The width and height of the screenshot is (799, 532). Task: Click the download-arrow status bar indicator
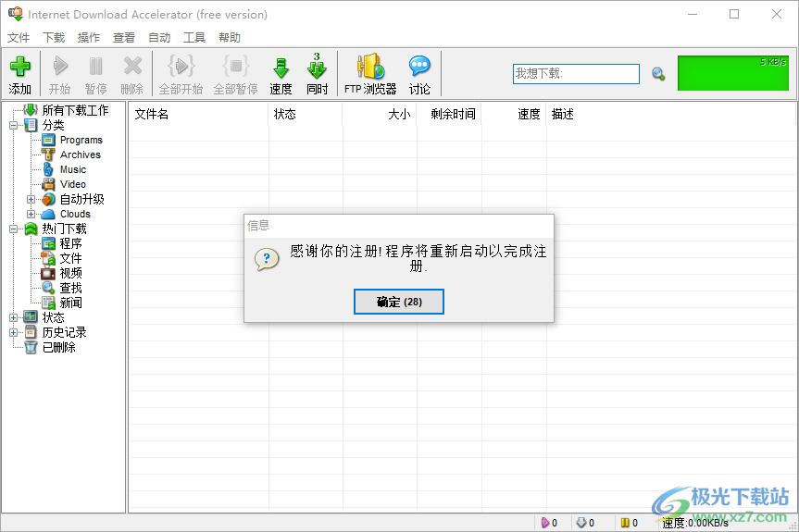[581, 523]
